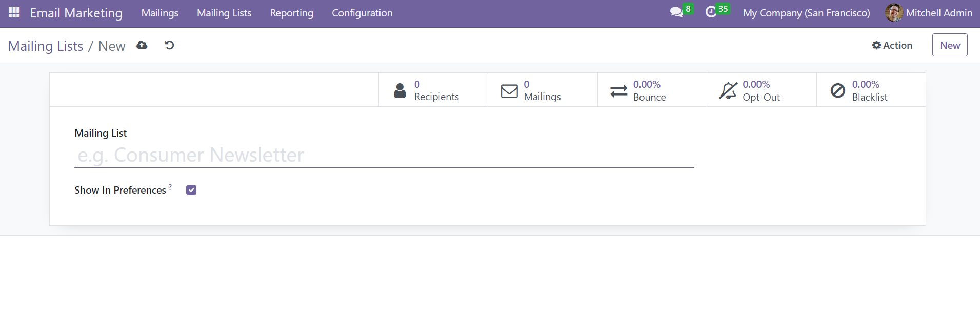Image resolution: width=980 pixels, height=323 pixels.
Task: Focus the Mailing List name field
Action: coord(384,155)
